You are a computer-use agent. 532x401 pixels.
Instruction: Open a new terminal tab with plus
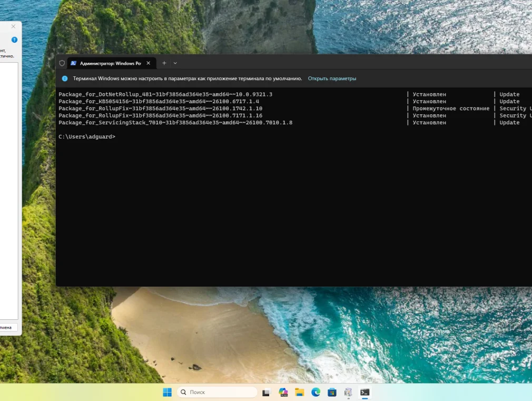[164, 63]
